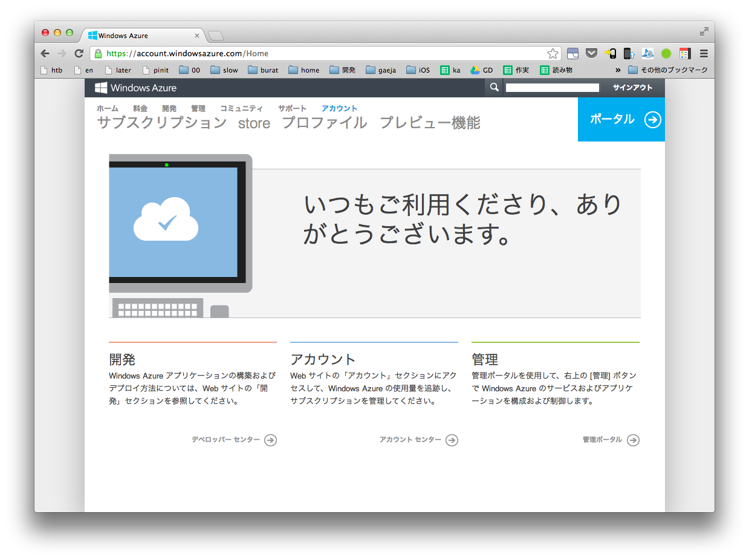Select 管理 in top navigation

[198, 109]
